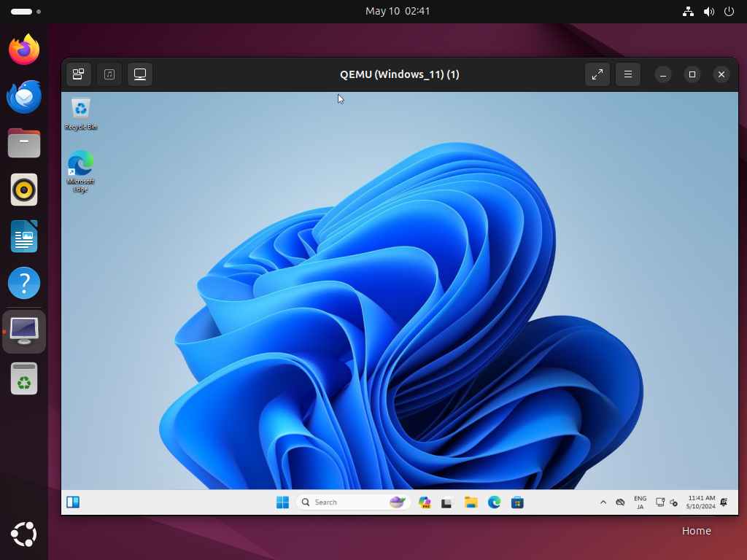The image size is (747, 560).
Task: Show Applications via the Ubuntu logo button
Action: coord(24,534)
